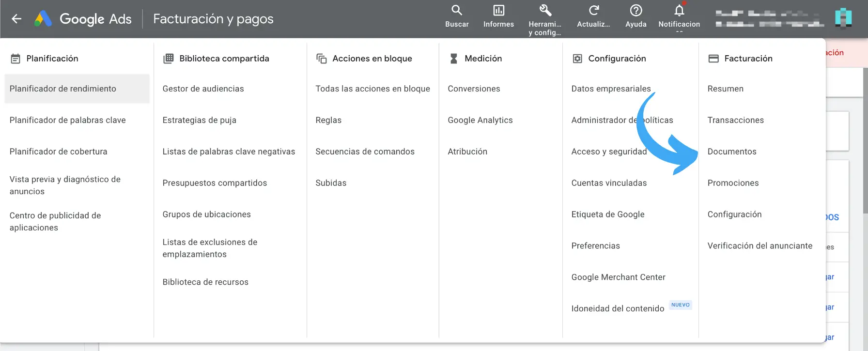Click the Facturación credit card icon
Screen dimensions: 868x351
(713, 59)
